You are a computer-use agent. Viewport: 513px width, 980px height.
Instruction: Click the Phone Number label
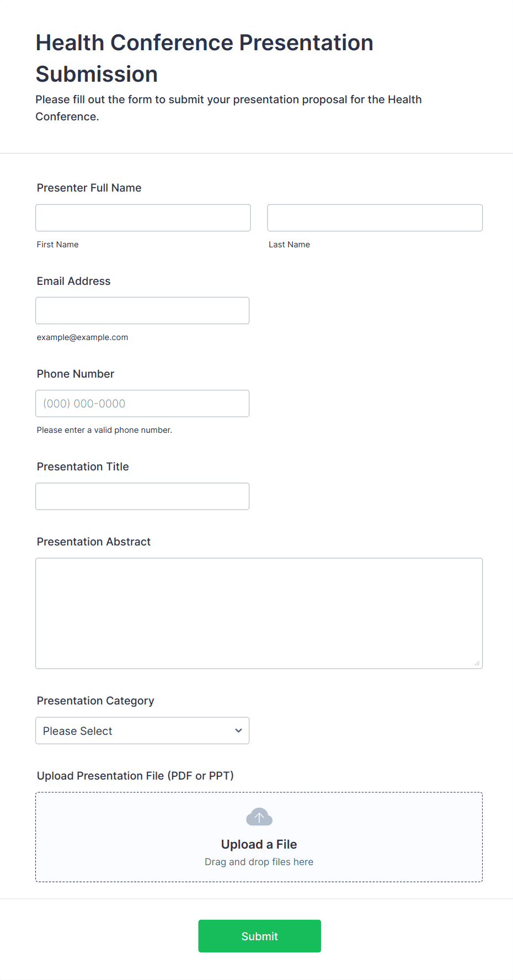tap(76, 374)
